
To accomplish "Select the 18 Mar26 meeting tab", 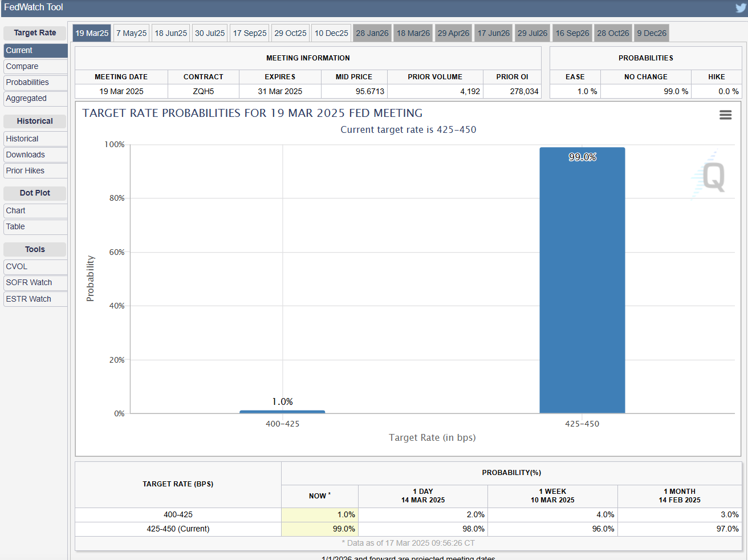I will [413, 33].
